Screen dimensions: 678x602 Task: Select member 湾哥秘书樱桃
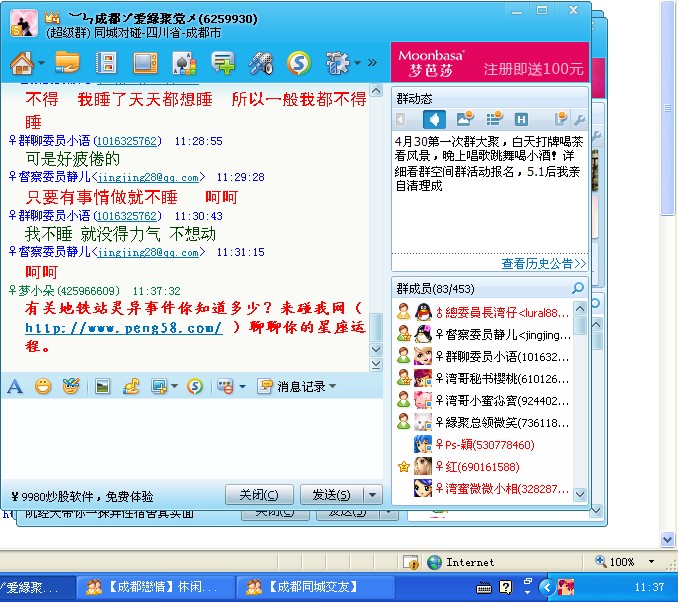tap(484, 378)
